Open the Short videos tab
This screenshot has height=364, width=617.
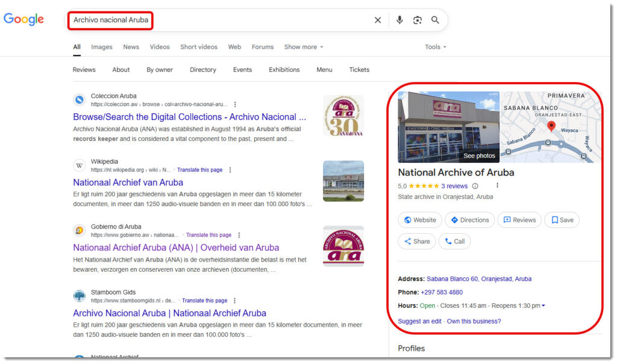(199, 47)
